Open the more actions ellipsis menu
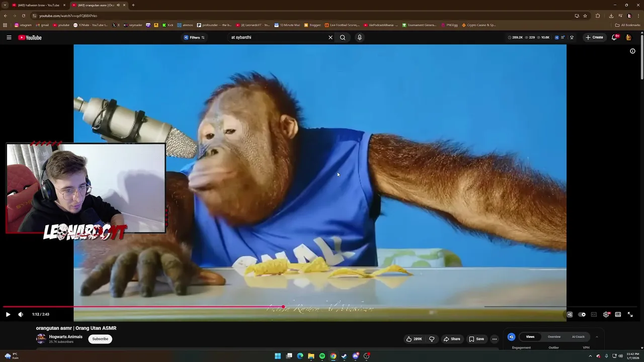Image resolution: width=644 pixels, height=362 pixels. [494, 339]
